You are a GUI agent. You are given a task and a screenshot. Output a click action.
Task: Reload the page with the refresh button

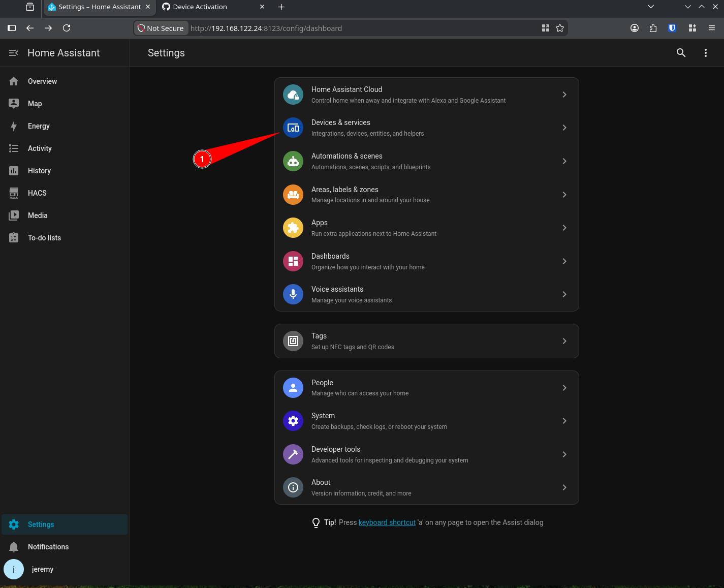click(67, 28)
